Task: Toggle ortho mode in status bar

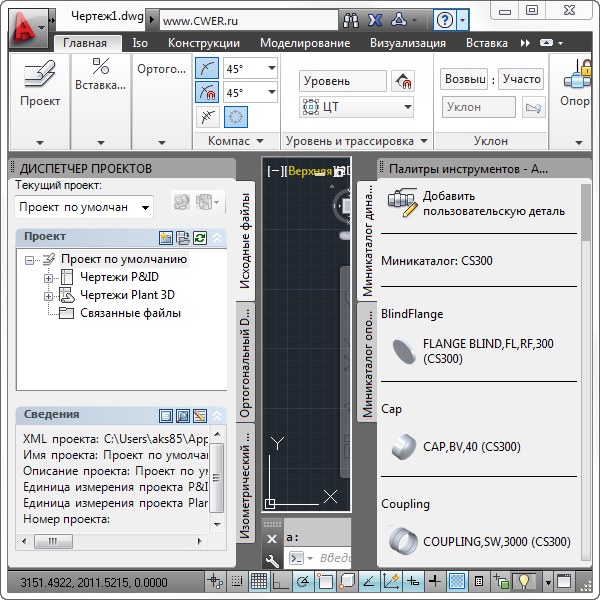Action: [280, 581]
